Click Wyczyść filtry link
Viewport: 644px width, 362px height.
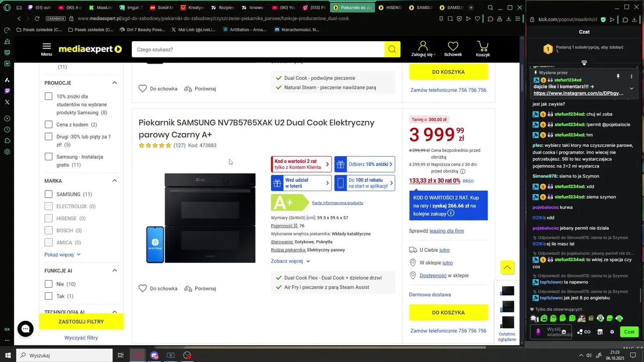pyautogui.click(x=81, y=338)
